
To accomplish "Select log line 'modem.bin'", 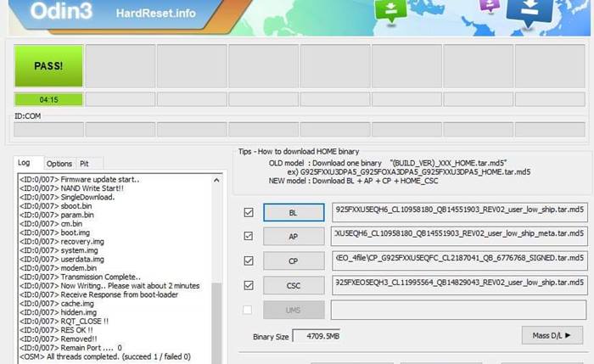I will click(58, 268).
